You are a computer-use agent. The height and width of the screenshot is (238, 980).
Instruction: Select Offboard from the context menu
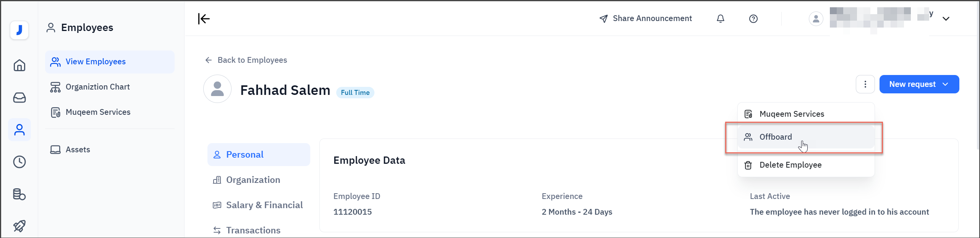(776, 137)
